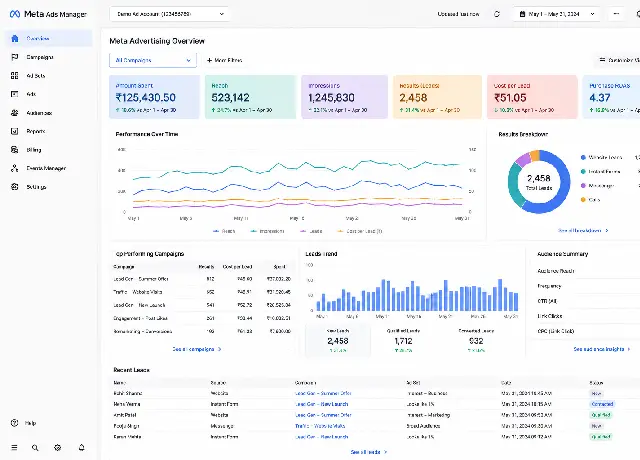Click the three-dots more options button in header
The height and width of the screenshot is (460, 640).
pos(616,14)
